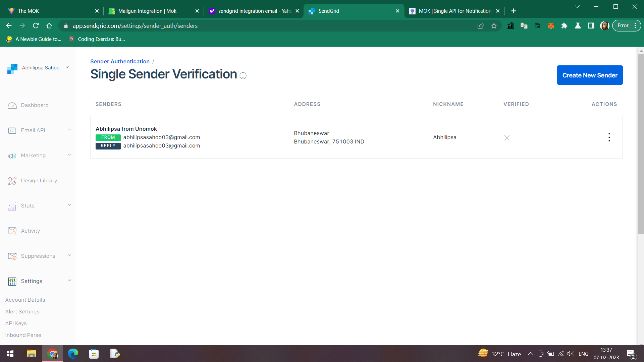This screenshot has width=644, height=362.
Task: Open the MetaMask extension icon
Action: [551, 25]
